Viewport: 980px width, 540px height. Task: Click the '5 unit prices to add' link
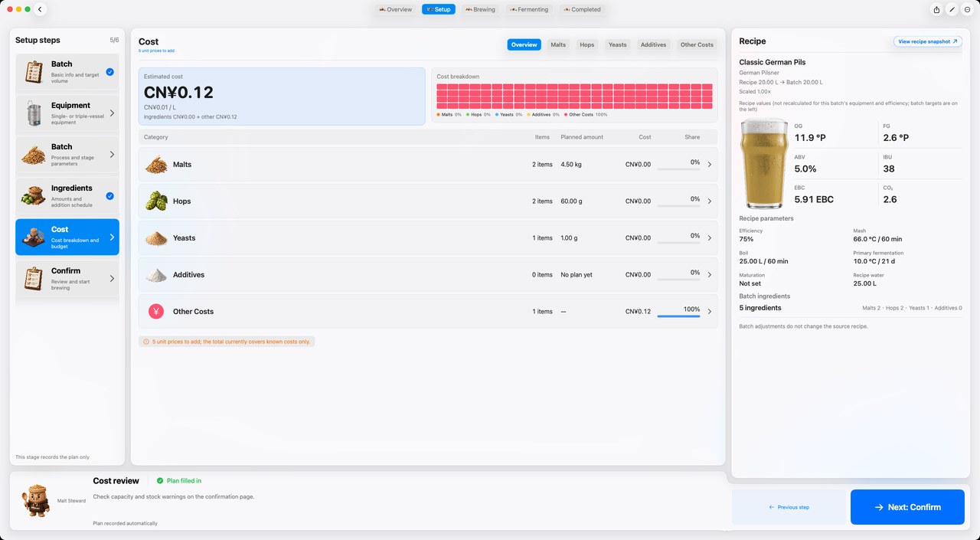156,51
